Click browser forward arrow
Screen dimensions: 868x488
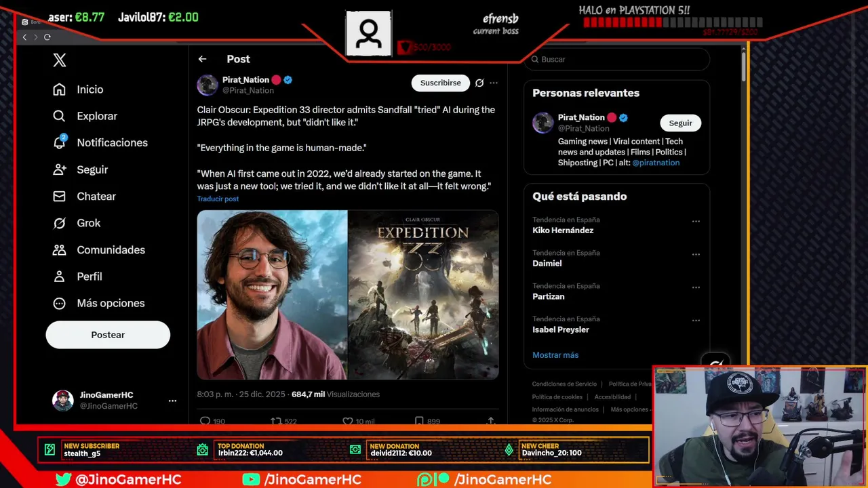click(x=35, y=37)
